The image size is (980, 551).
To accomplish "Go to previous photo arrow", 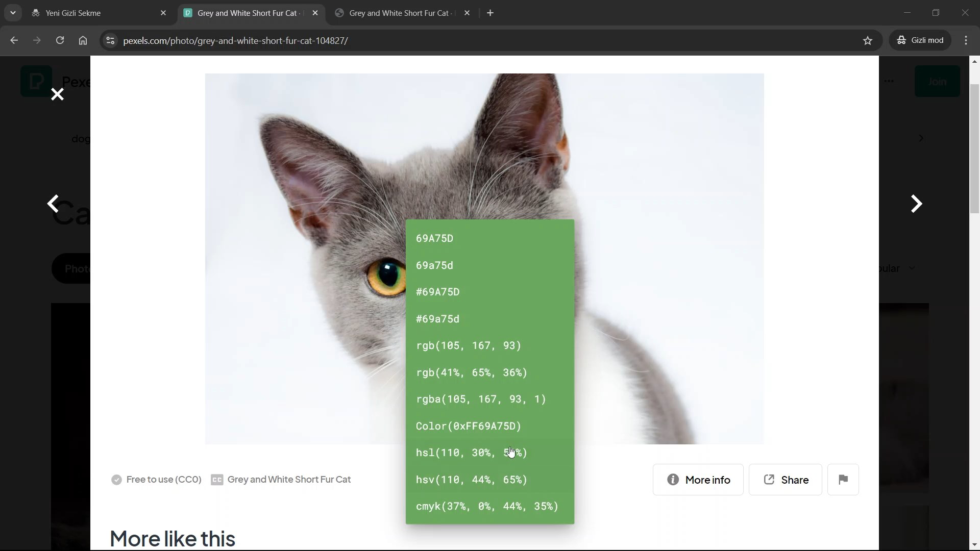I will click(x=53, y=204).
